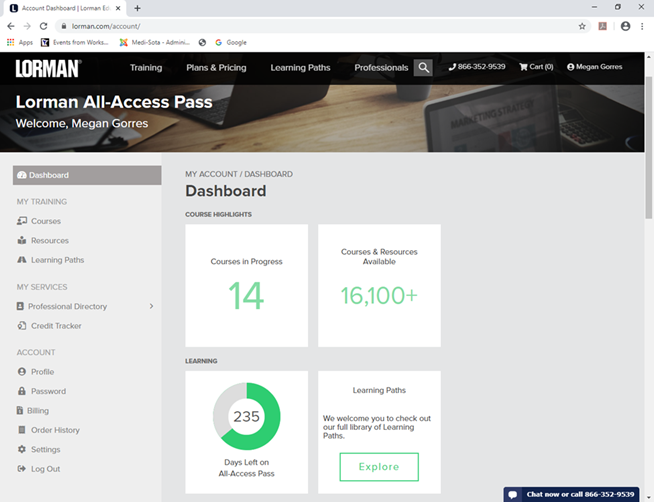This screenshot has width=654, height=502.
Task: Open the Billing link
Action: pos(38,411)
